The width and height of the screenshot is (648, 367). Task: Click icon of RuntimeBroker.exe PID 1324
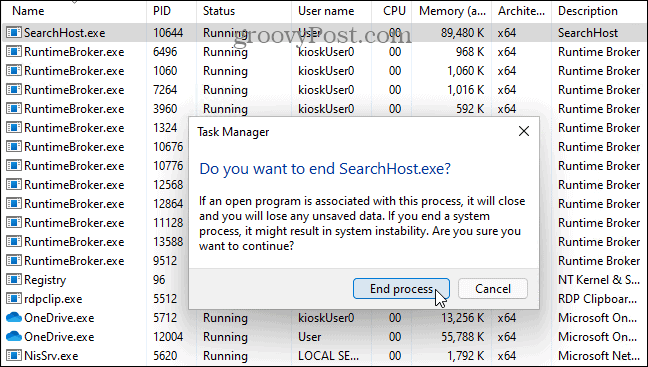coord(14,128)
